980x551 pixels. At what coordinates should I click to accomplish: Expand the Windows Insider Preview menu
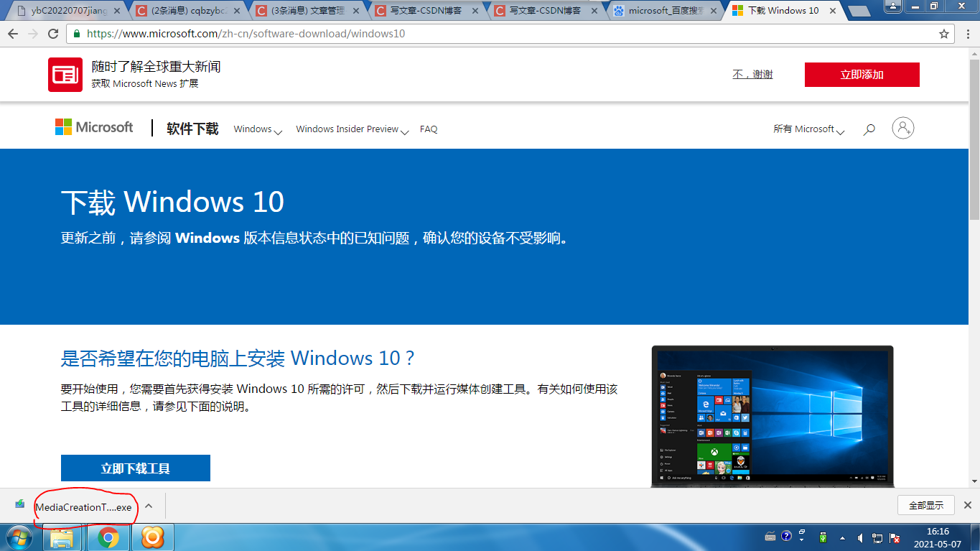(352, 129)
